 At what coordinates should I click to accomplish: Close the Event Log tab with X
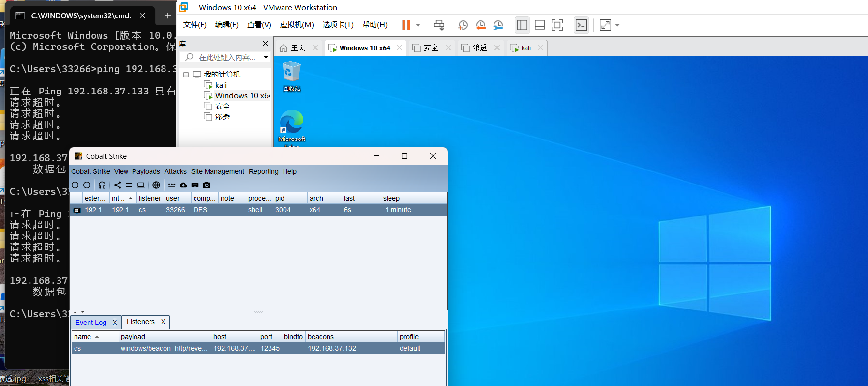click(115, 323)
